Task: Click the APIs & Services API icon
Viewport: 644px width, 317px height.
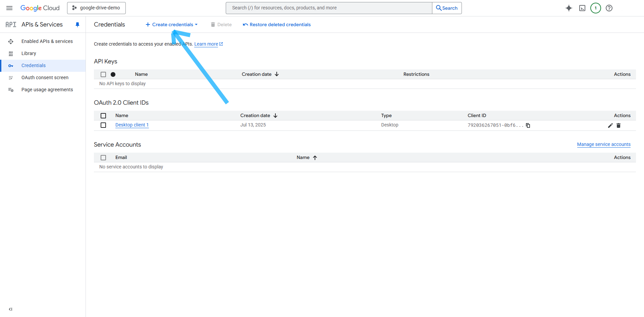Action: click(11, 24)
